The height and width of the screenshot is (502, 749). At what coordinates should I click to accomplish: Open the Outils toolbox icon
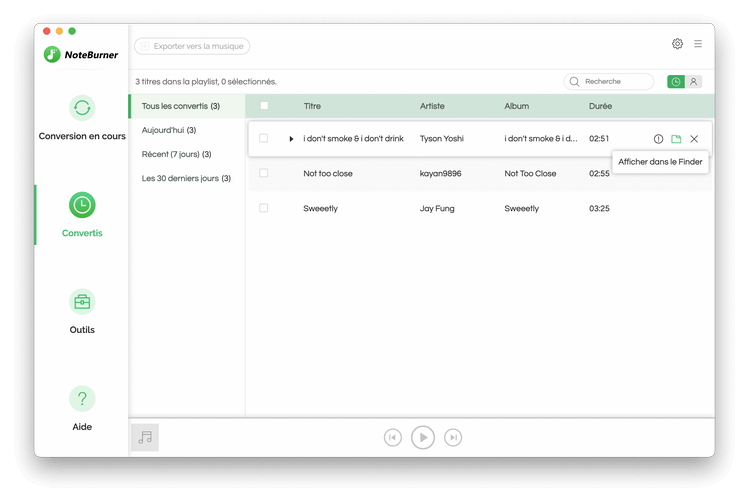(x=82, y=302)
